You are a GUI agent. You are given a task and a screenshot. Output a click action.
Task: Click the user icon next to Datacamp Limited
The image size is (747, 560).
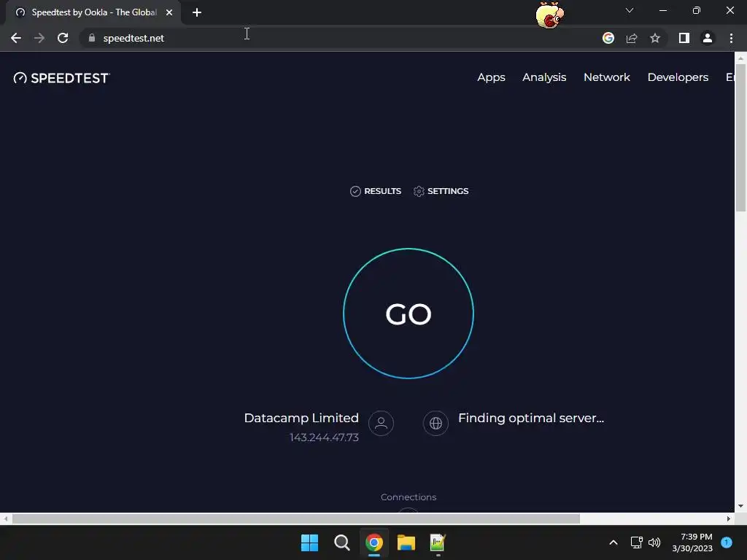381,423
